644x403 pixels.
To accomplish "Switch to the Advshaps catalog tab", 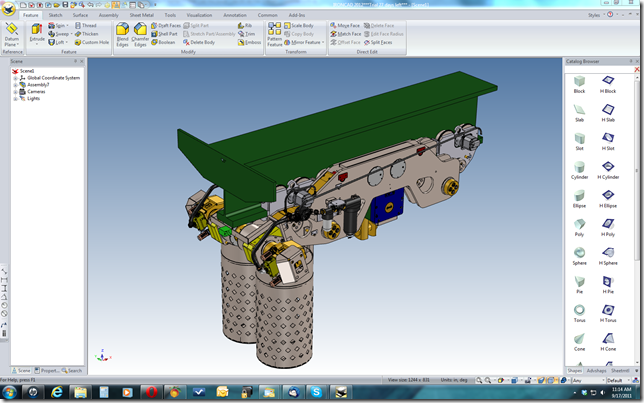I will click(597, 369).
